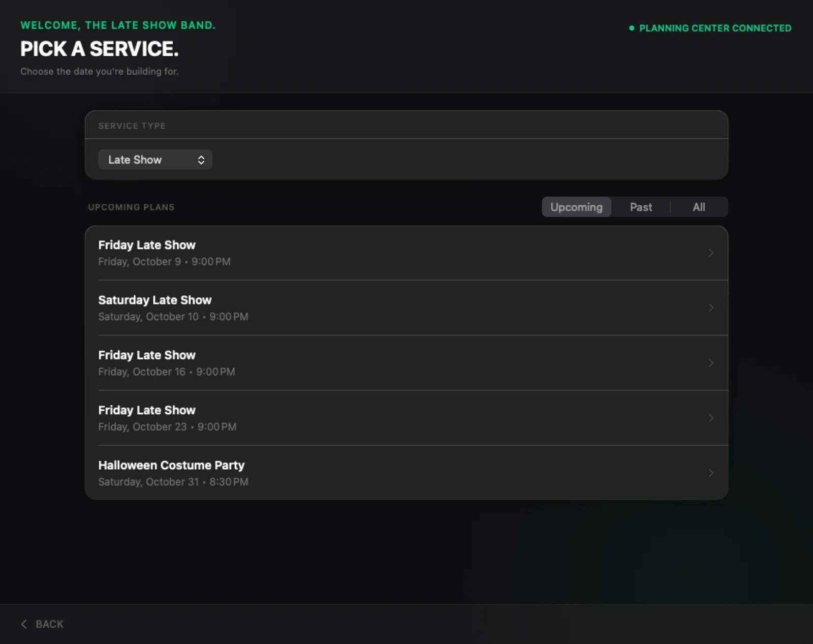The height and width of the screenshot is (644, 813).
Task: Open chevron for Friday, October 16 plan
Action: [711, 362]
